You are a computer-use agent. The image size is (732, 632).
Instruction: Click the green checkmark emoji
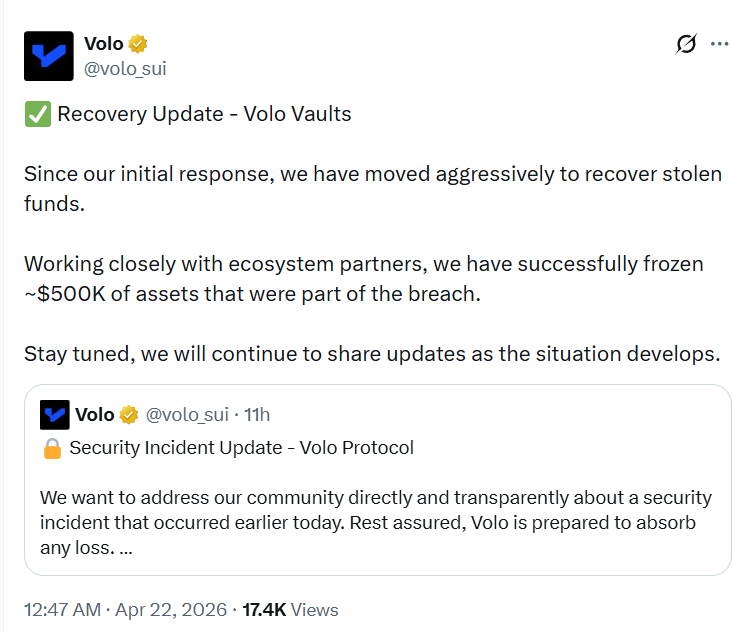click(x=36, y=114)
